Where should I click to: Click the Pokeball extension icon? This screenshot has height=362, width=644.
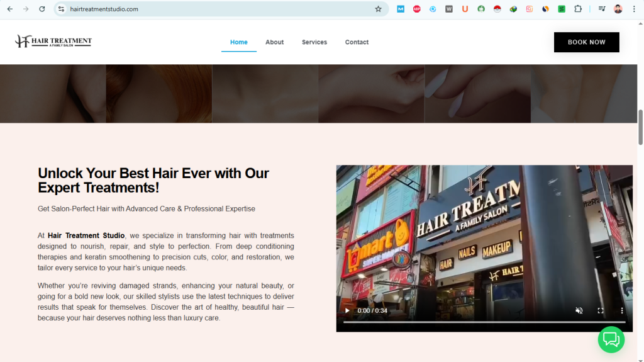coord(497,9)
